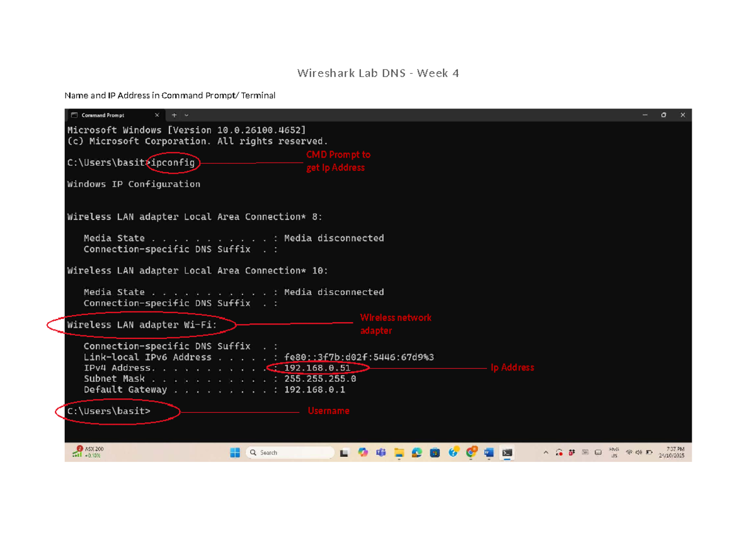Click the Subnet Mask value 255.255.255.0
Screen dimensions: 756x535
320,379
